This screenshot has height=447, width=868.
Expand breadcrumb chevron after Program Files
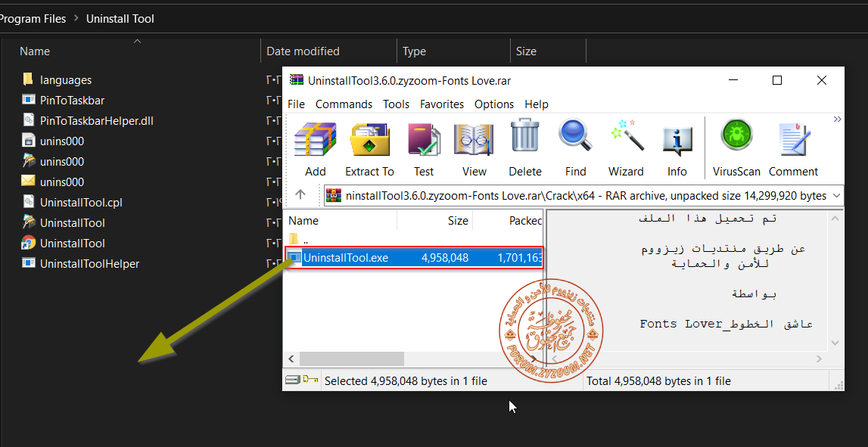pos(76,19)
